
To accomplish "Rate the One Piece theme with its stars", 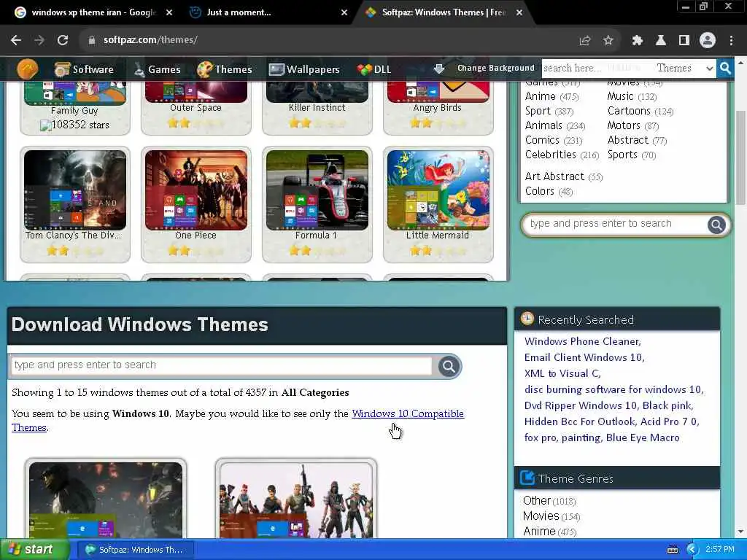I will [196, 251].
